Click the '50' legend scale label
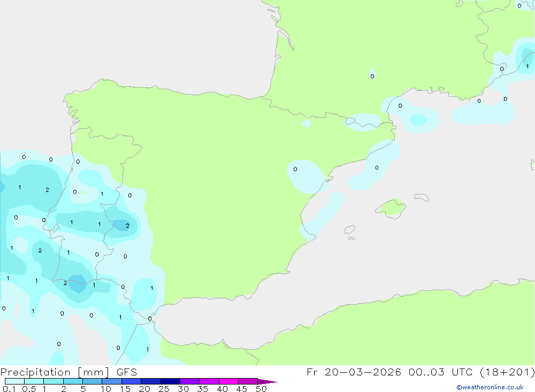Image resolution: width=535 pixels, height=392 pixels. [x=261, y=389]
